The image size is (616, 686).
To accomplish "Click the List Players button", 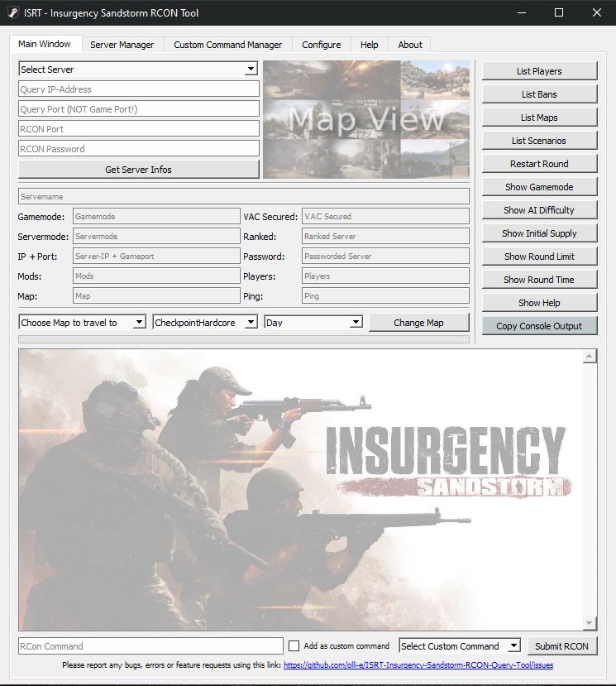I will click(x=539, y=71).
